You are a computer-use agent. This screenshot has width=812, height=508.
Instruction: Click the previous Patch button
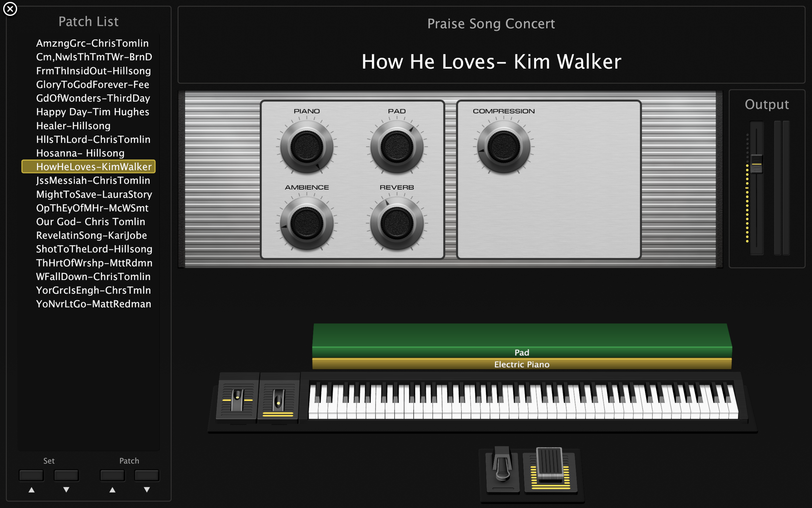tap(112, 475)
